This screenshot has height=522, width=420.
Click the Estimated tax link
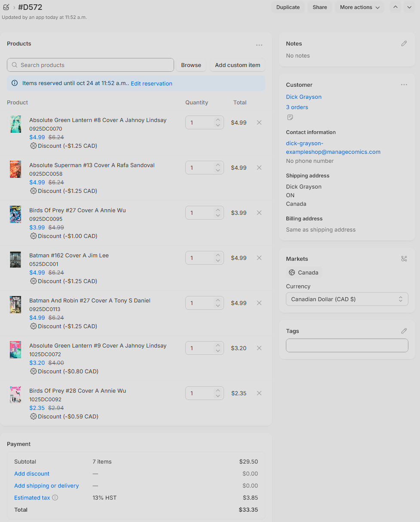point(32,498)
